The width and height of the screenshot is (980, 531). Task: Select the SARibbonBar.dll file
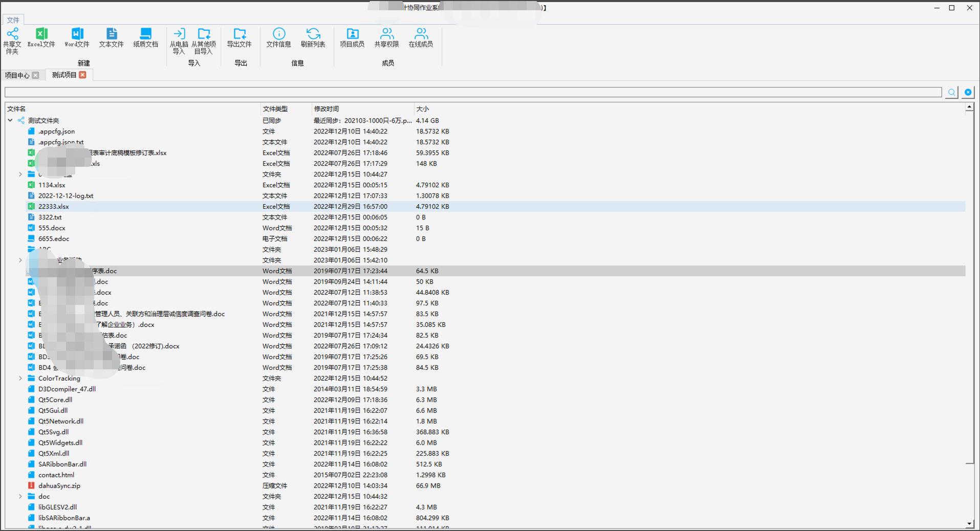point(62,464)
